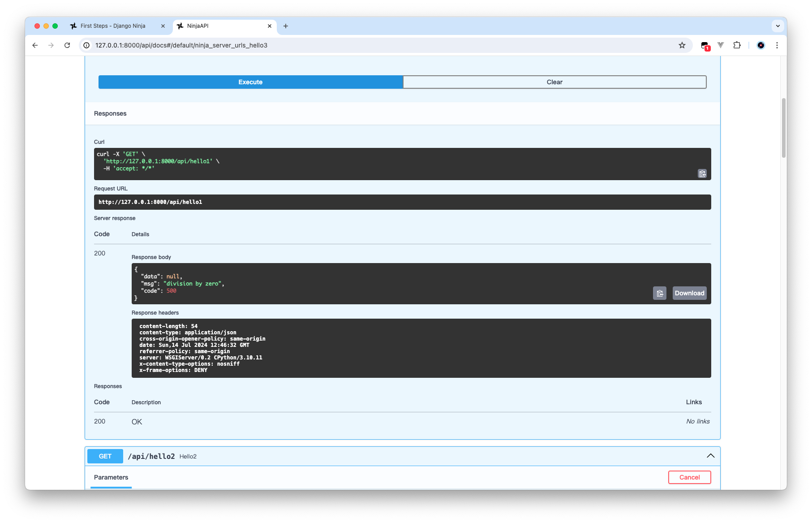Open the extension with red badge
This screenshot has height=523, width=812.
click(705, 46)
